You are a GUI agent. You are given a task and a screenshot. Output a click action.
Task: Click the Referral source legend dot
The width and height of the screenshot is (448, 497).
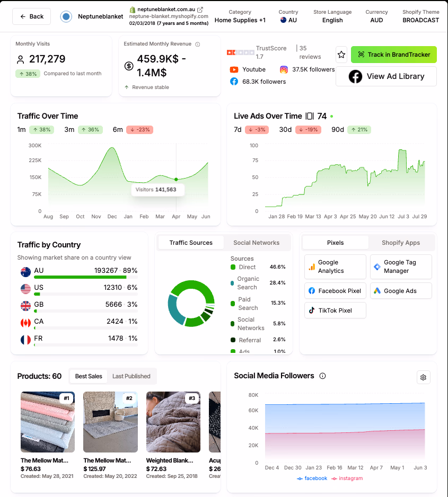pos(233,340)
